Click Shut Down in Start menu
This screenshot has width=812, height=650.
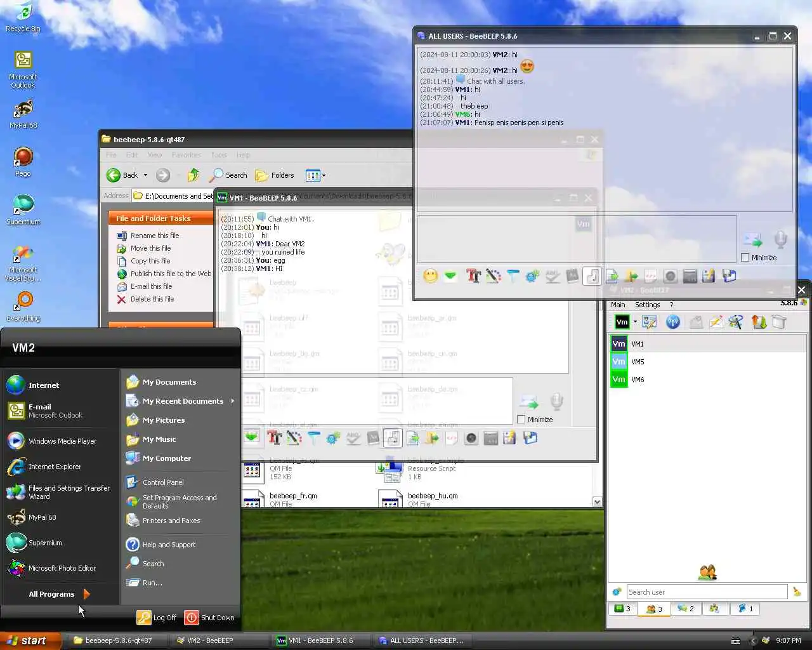(x=209, y=618)
